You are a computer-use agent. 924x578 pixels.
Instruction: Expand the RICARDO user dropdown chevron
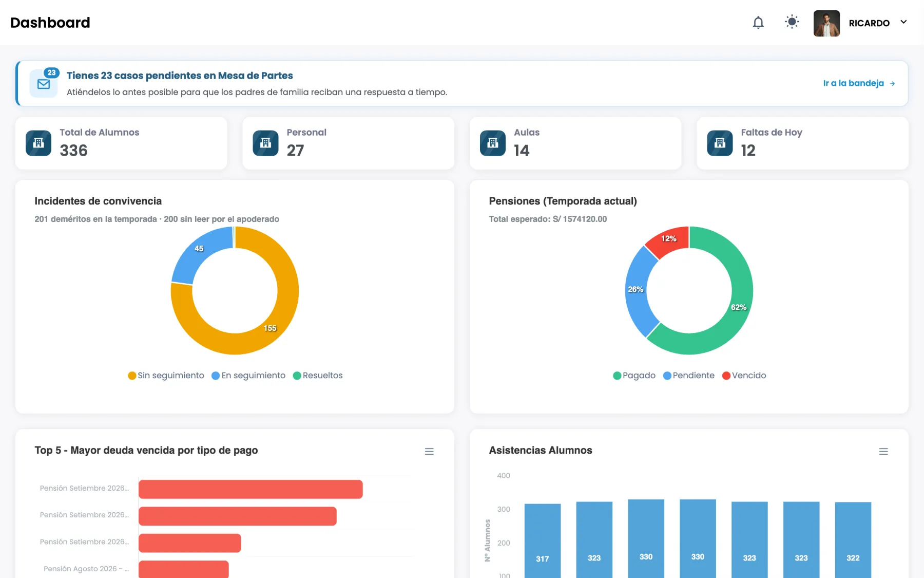coord(903,22)
